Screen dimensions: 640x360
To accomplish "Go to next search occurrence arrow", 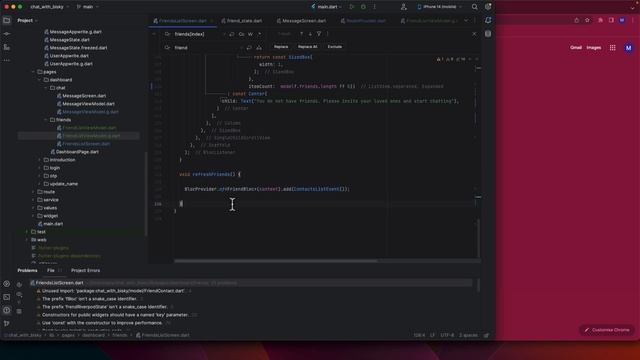I will 310,34.
